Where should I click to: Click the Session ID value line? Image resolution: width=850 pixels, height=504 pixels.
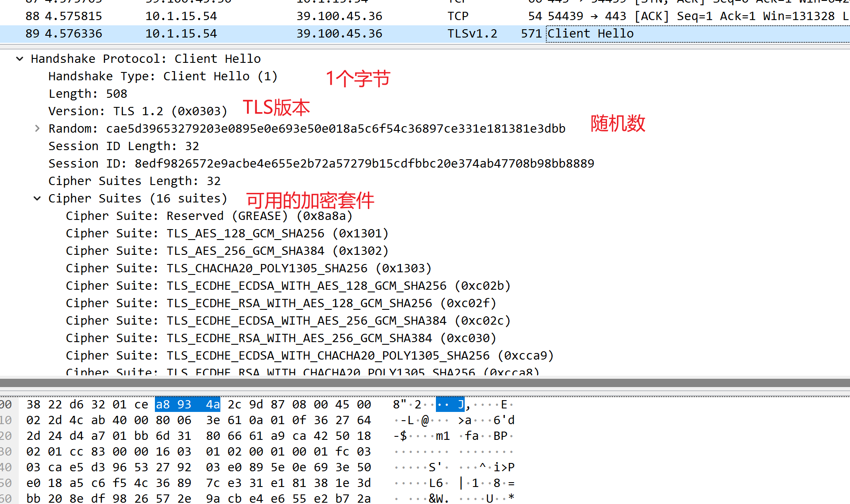pyautogui.click(x=321, y=164)
